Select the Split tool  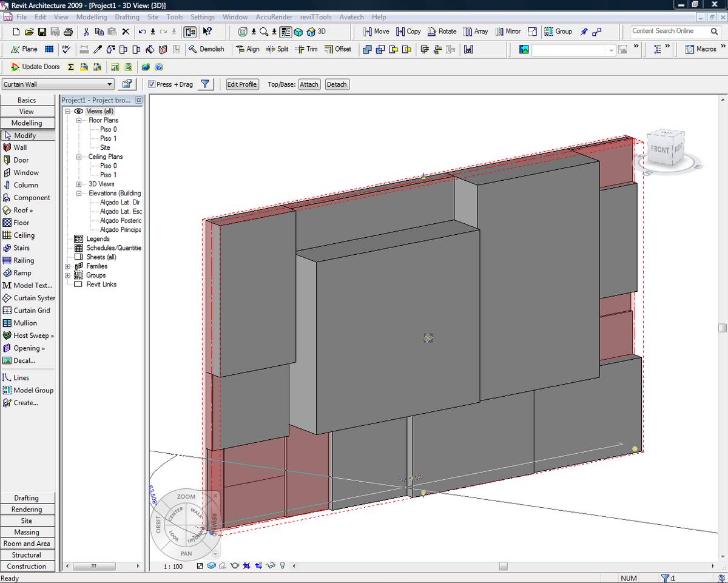tap(278, 49)
